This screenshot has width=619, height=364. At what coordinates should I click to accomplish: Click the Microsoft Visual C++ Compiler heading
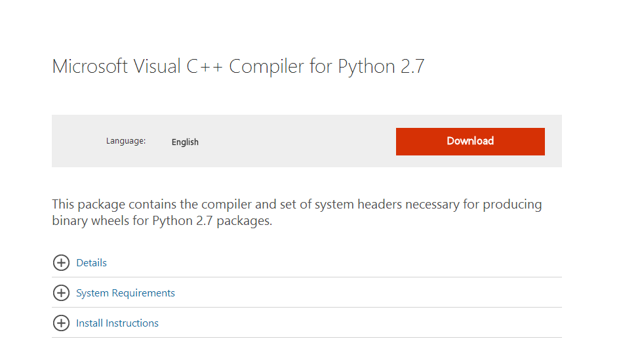click(x=238, y=66)
